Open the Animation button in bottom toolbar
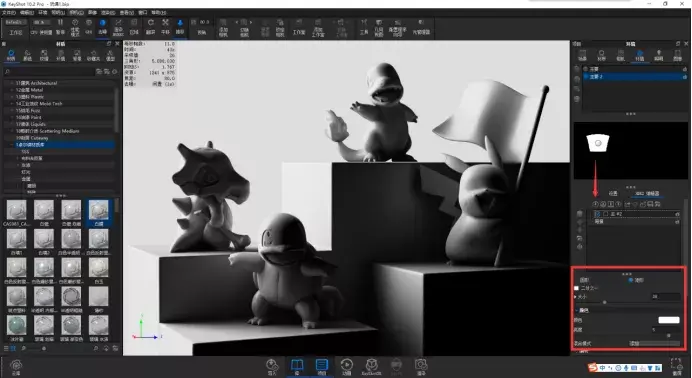Image resolution: width=692 pixels, height=378 pixels. [346, 367]
